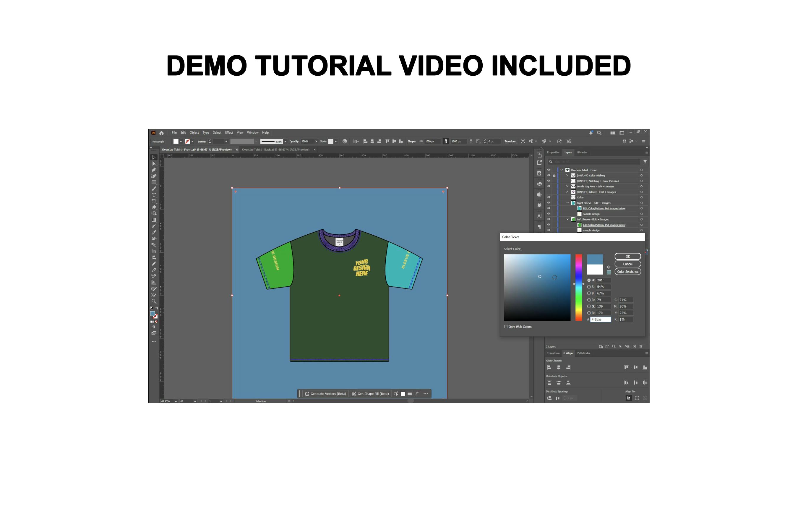The image size is (798, 532).
Task: Open the Basic brush definition dropdown
Action: (x=285, y=142)
